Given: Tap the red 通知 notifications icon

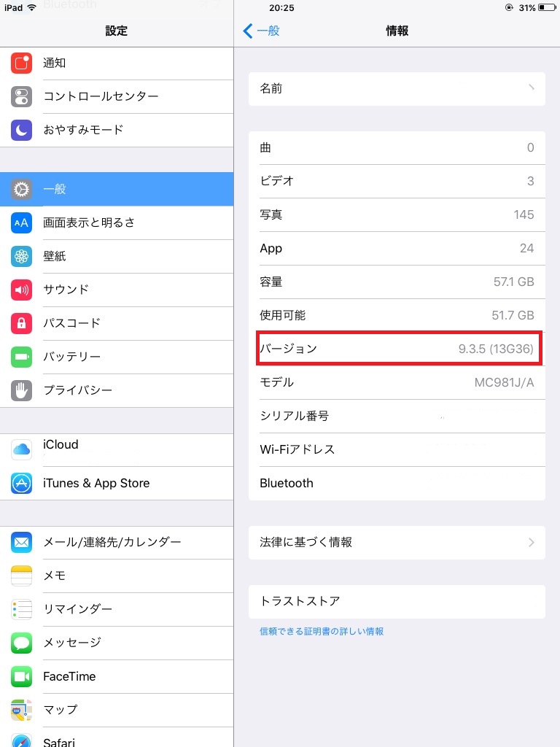Looking at the screenshot, I should [21, 63].
